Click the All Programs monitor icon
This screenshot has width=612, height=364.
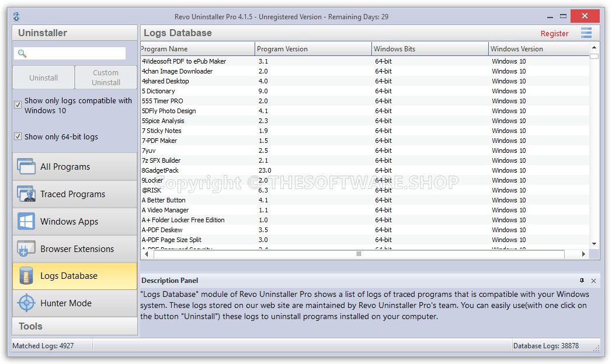point(26,166)
